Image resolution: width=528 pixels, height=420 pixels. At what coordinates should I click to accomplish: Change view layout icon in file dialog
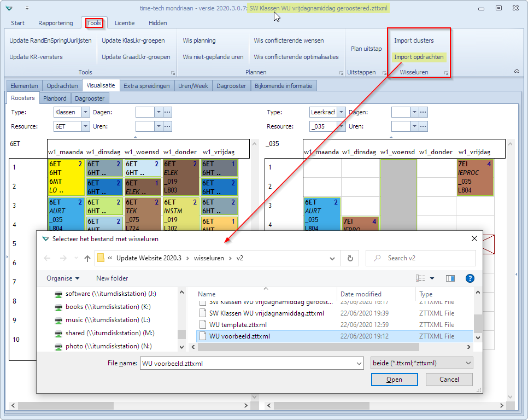pyautogui.click(x=420, y=278)
